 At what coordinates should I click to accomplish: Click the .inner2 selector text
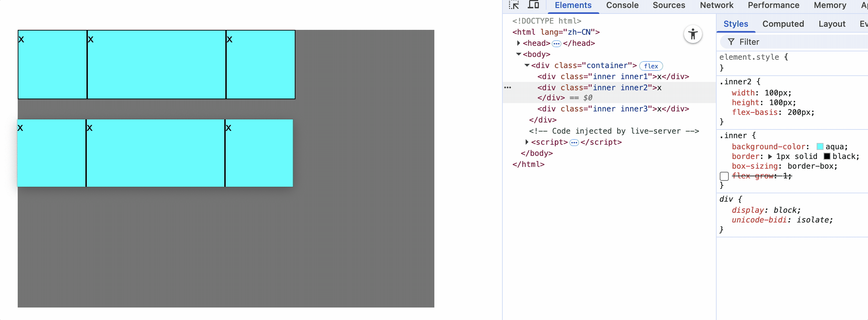tap(735, 82)
